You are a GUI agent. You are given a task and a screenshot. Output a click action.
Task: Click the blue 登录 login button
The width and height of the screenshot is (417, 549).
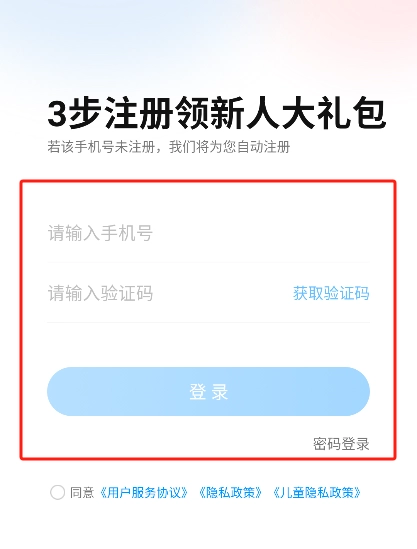pos(208,391)
